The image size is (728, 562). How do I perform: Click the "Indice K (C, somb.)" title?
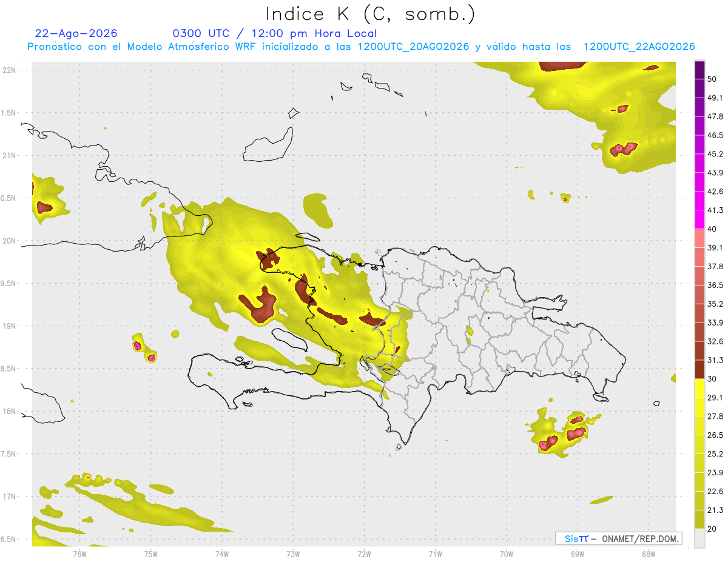point(371,13)
